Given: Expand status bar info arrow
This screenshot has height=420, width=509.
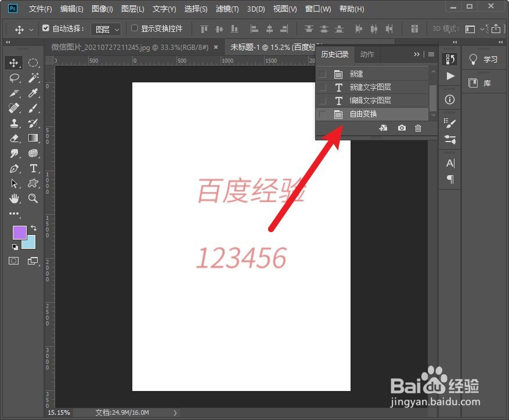Looking at the screenshot, I should coord(175,412).
